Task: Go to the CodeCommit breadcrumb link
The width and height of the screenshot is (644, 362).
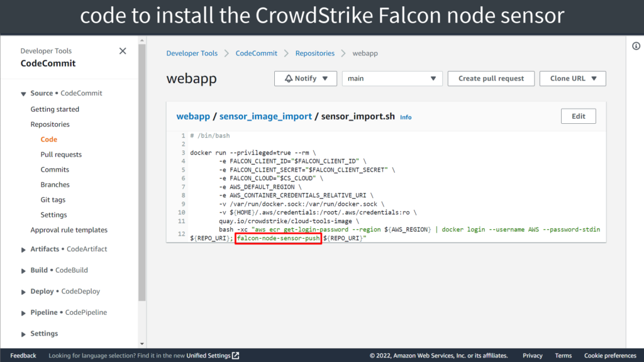Action: pos(257,53)
